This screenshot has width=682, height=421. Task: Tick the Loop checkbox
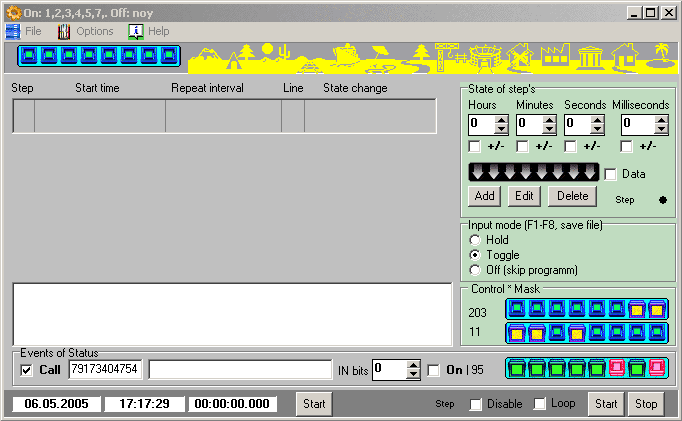pyautogui.click(x=540, y=404)
